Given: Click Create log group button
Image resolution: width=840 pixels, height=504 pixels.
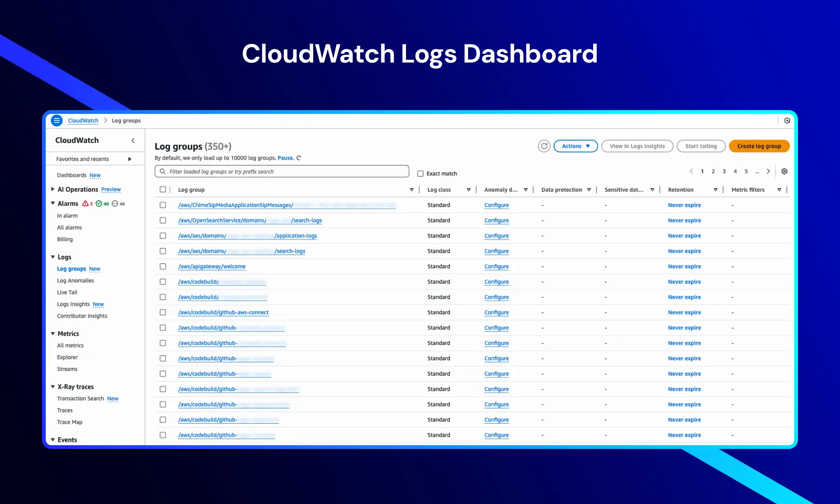Looking at the screenshot, I should [x=759, y=146].
